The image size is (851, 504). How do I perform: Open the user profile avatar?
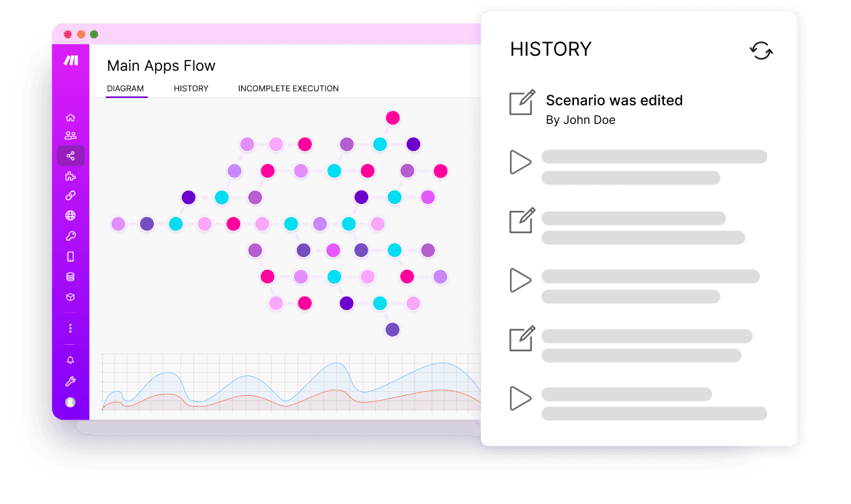[x=70, y=402]
